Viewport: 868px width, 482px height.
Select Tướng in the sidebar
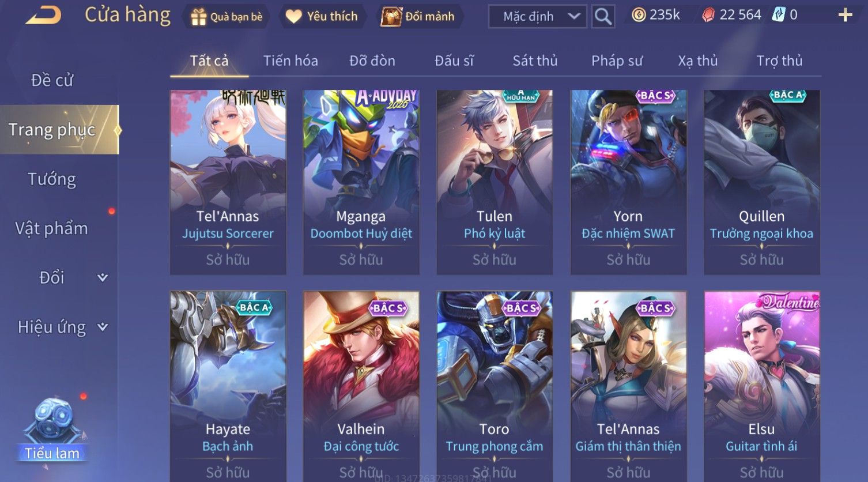[52, 179]
